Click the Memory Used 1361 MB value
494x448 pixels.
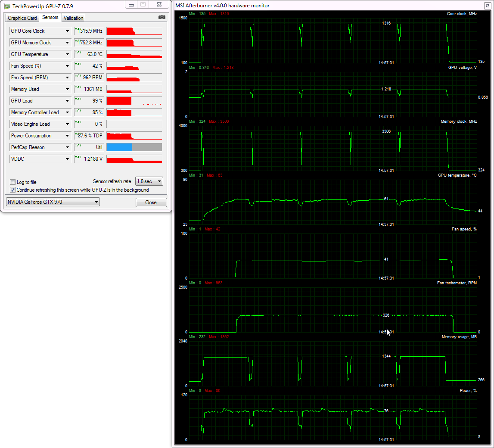(x=89, y=89)
